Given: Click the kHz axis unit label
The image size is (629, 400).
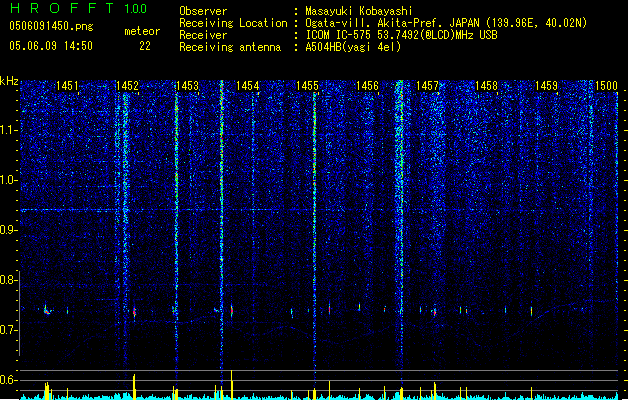Looking at the screenshot, I should coord(9,81).
